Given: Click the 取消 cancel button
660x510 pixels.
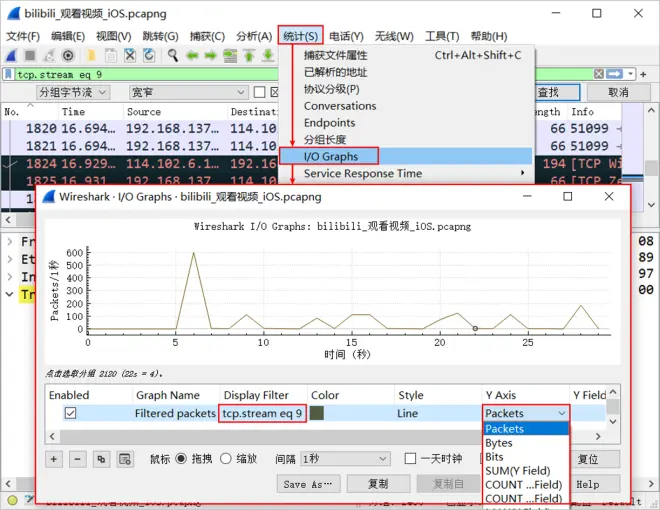Looking at the screenshot, I should click(618, 92).
